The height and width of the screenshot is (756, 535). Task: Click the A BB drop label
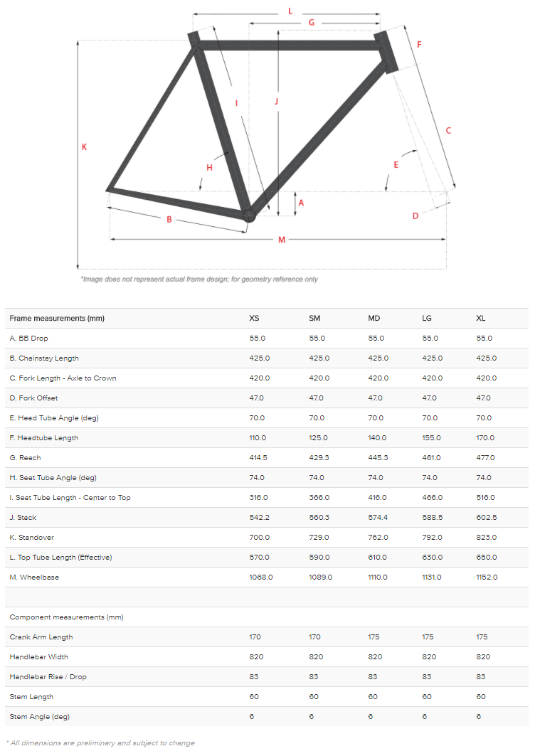pos(301,203)
